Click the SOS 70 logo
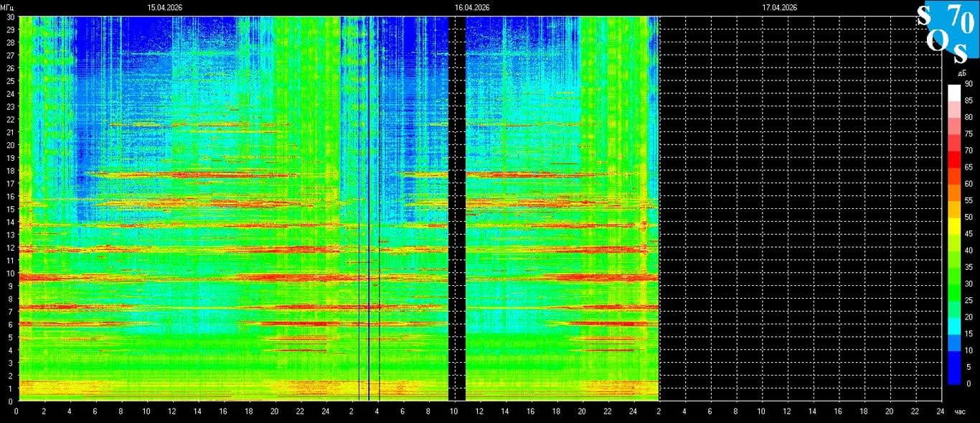Viewport: 980px width, 423px height. coord(947,31)
